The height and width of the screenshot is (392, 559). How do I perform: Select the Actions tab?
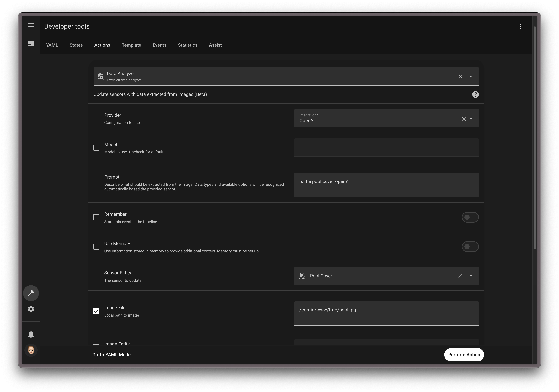click(x=102, y=45)
